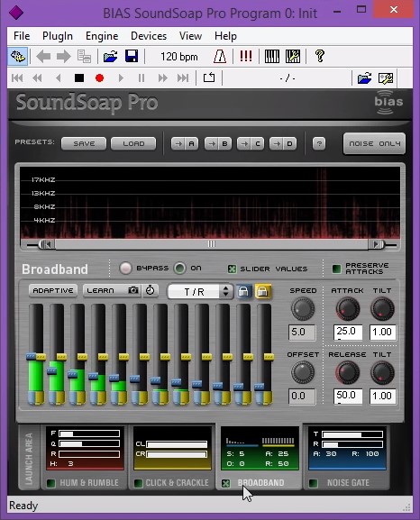The height and width of the screenshot is (520, 420).
Task: Toggle the Slider Values checkbox
Action: [x=232, y=269]
